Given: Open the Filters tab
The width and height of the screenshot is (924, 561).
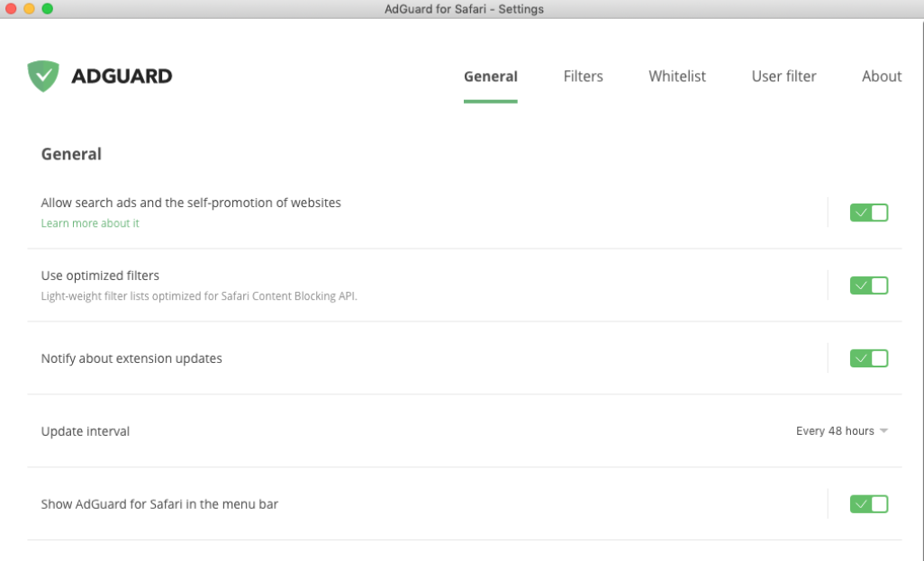Looking at the screenshot, I should click(x=583, y=77).
